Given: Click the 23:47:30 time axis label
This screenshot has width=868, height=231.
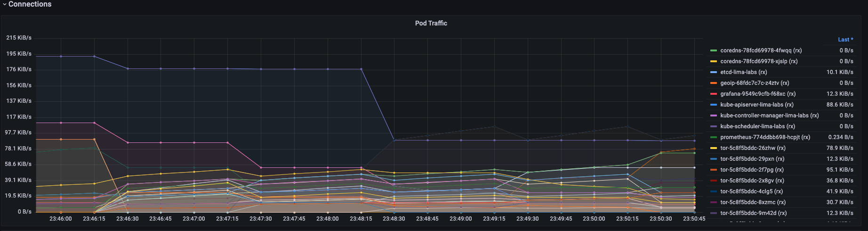Looking at the screenshot, I should (x=261, y=219).
